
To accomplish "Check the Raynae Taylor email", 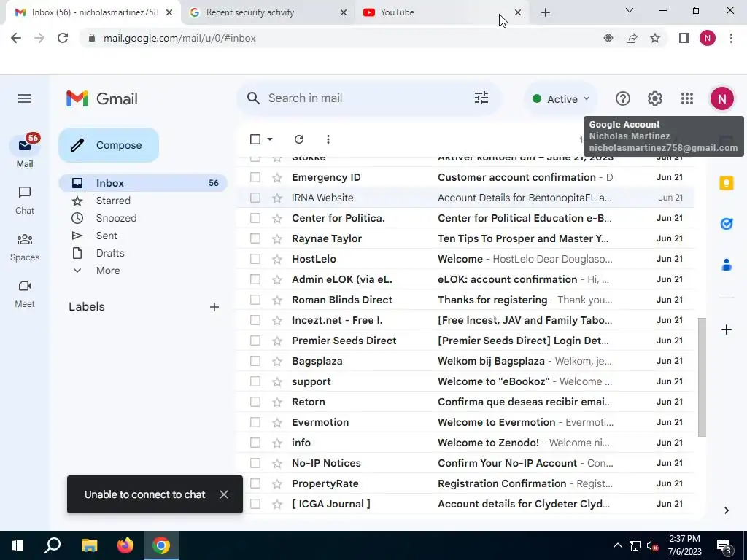I will [x=255, y=238].
